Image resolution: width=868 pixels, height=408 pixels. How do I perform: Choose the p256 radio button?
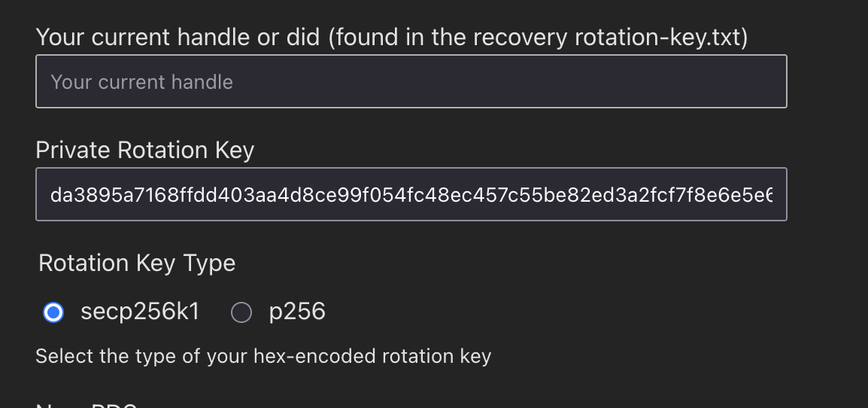tap(241, 312)
